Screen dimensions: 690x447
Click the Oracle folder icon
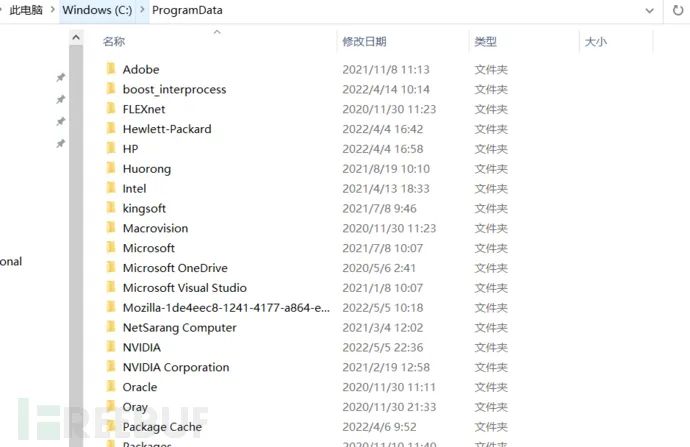point(111,386)
